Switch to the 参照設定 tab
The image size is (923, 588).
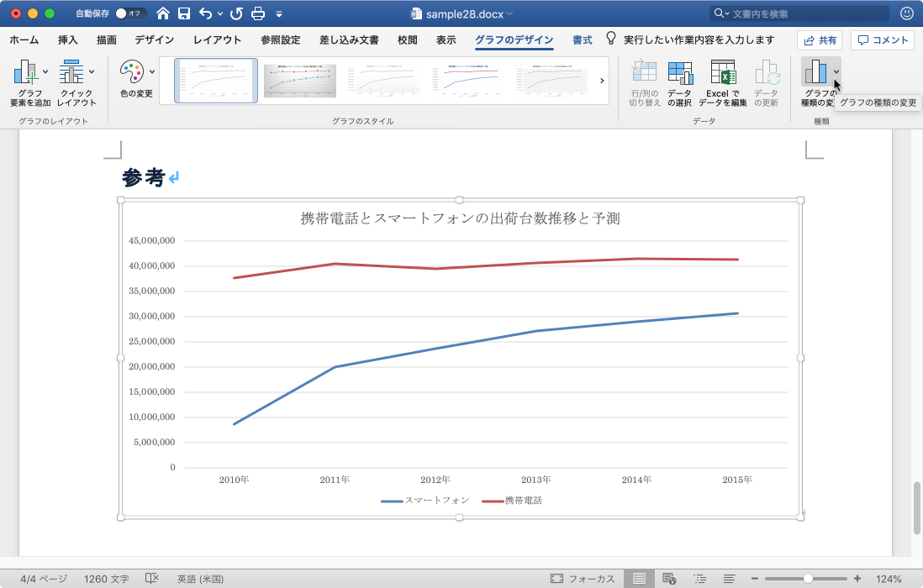pos(281,40)
